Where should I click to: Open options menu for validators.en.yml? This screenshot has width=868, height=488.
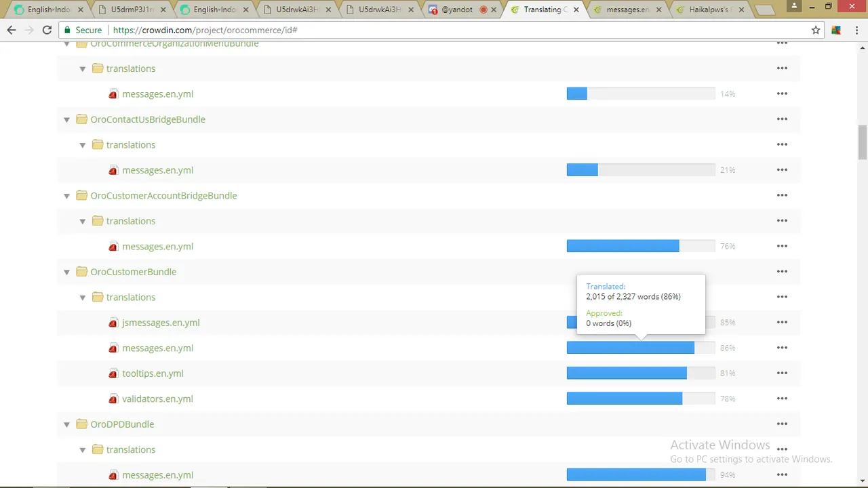tap(782, 399)
